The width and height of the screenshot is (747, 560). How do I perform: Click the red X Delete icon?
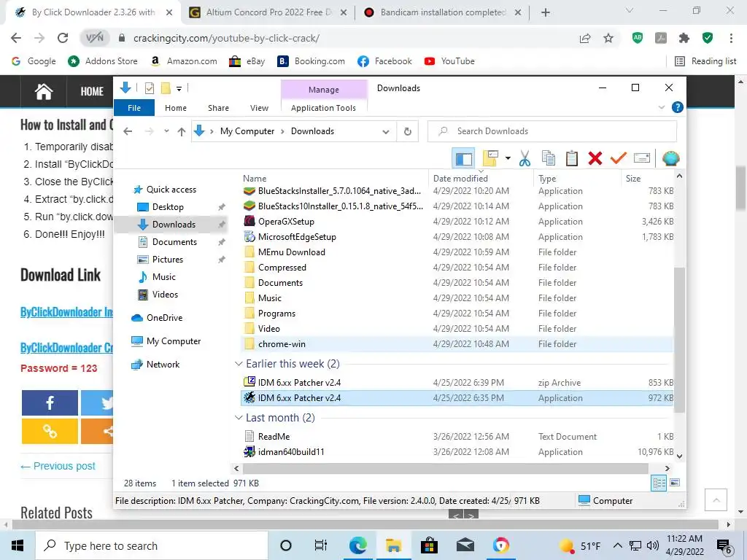595,158
